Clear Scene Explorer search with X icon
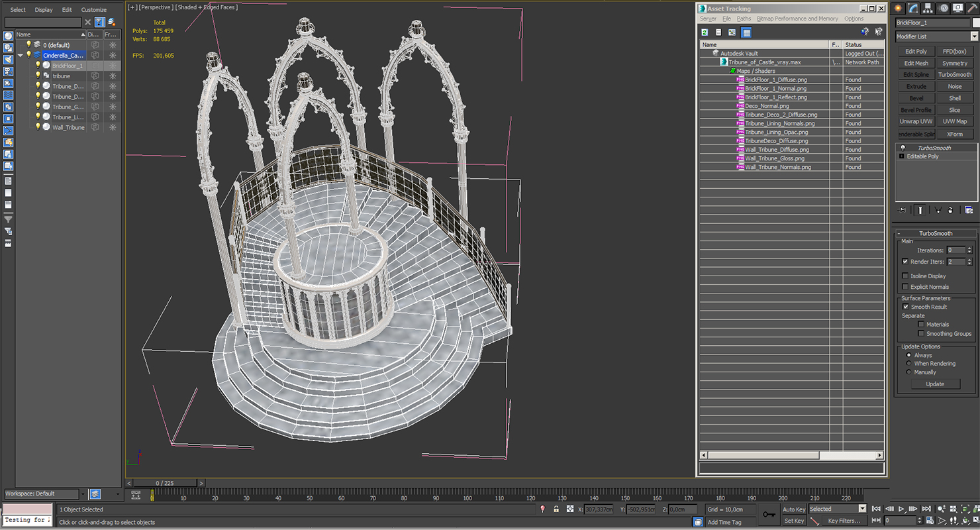980x530 pixels. [87, 22]
